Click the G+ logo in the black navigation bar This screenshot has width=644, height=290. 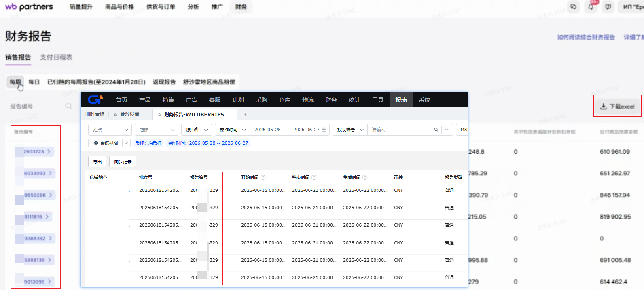[x=95, y=99]
